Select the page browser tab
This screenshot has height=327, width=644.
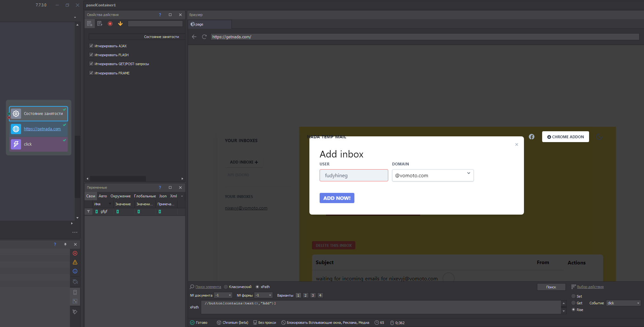point(209,24)
